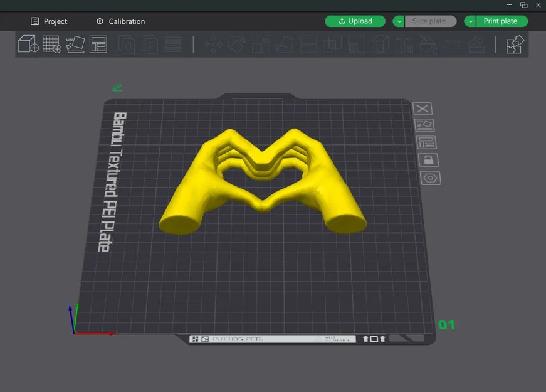The image size is (546, 392).
Task: Expand the Slice plate dropdown
Action: pyautogui.click(x=399, y=21)
